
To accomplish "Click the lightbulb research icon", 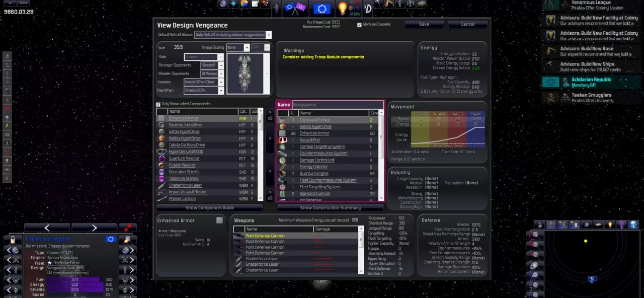I will pos(343,8).
